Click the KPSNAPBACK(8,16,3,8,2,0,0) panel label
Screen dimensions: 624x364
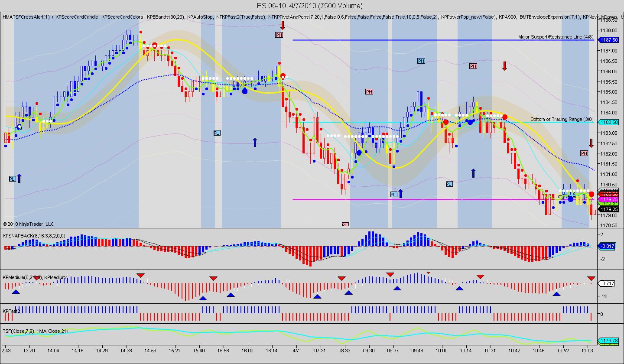point(34,236)
